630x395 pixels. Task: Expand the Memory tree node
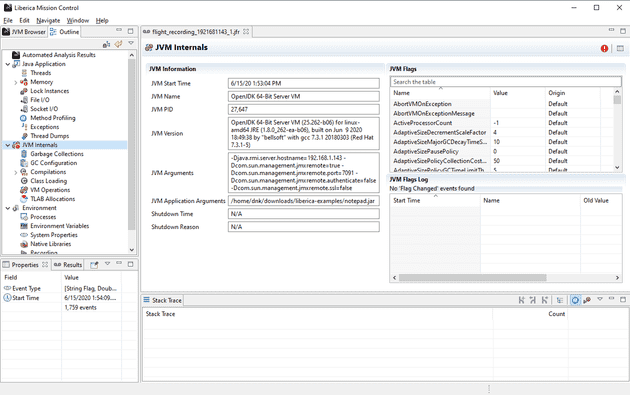(x=16, y=82)
